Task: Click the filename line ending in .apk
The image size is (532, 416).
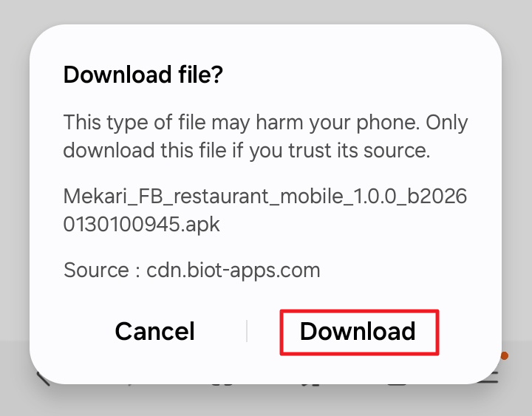Action: pyautogui.click(x=142, y=224)
